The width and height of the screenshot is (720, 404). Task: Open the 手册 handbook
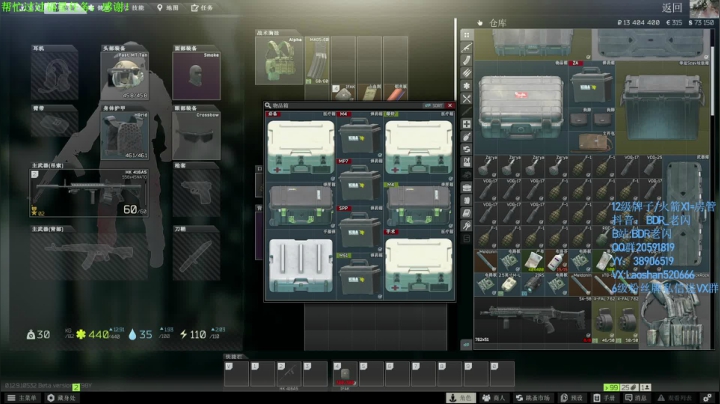604,398
